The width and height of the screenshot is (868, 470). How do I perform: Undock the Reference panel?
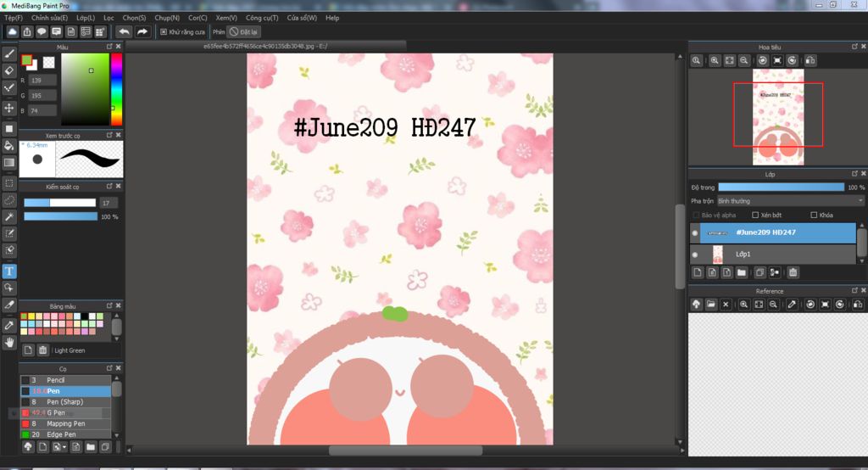tap(854, 290)
